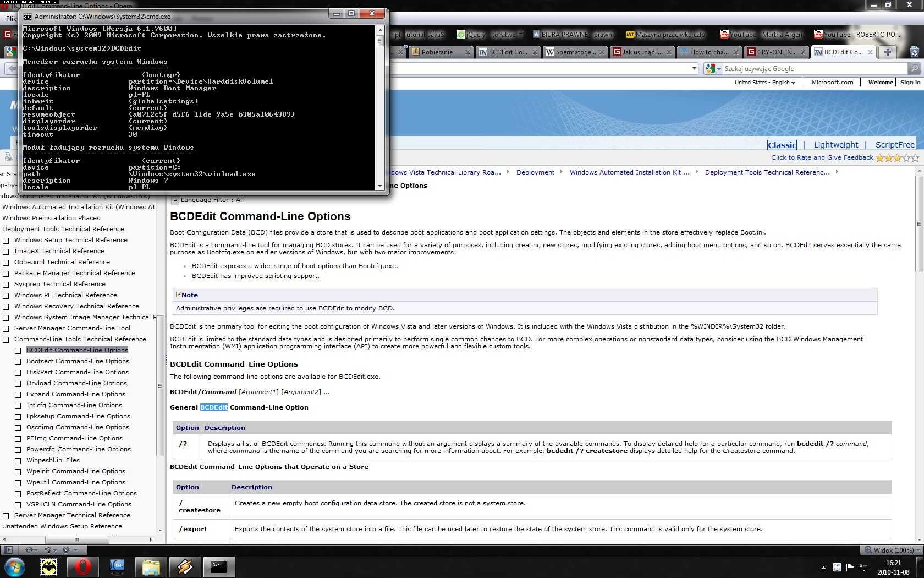Click the Sign in link
The height and width of the screenshot is (578, 924).
click(910, 83)
